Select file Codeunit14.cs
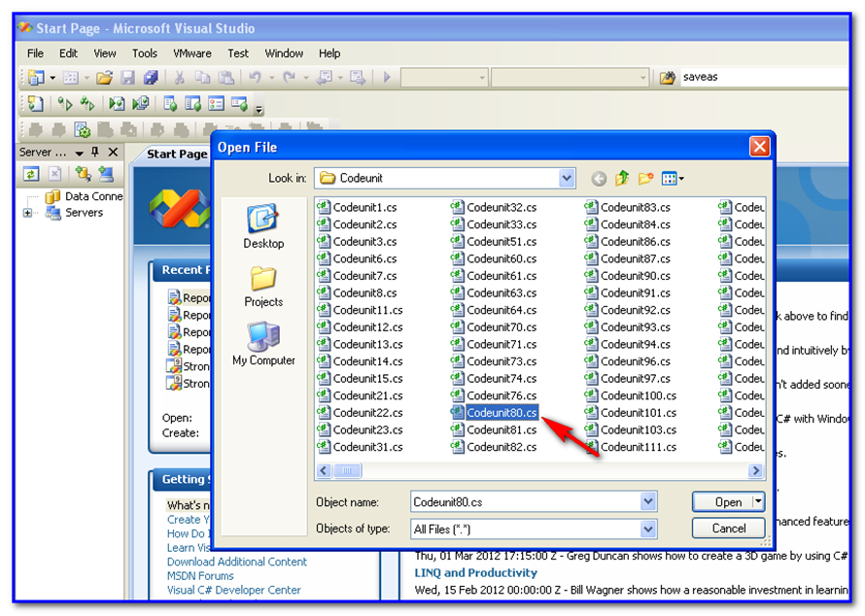 pyautogui.click(x=360, y=361)
